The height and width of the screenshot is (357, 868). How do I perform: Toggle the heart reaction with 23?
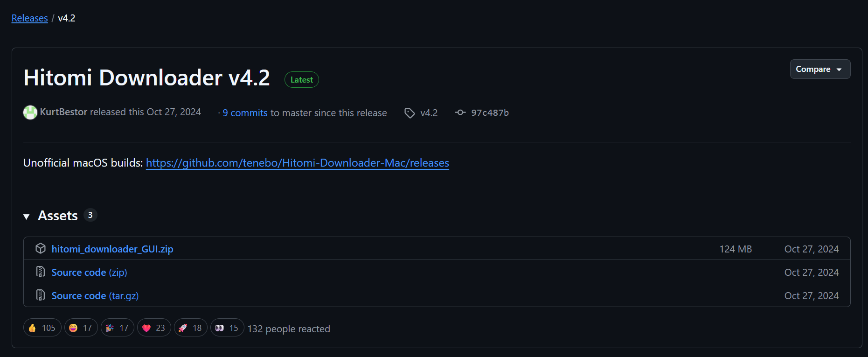pyautogui.click(x=154, y=328)
